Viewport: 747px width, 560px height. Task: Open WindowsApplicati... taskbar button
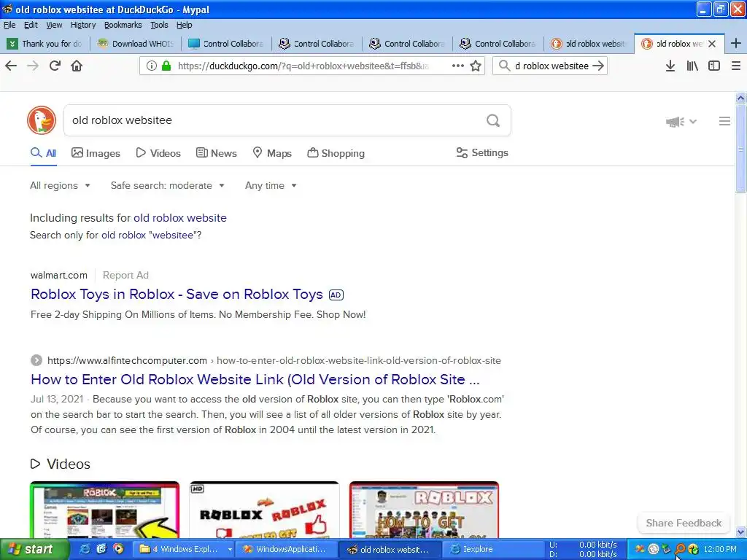(287, 549)
